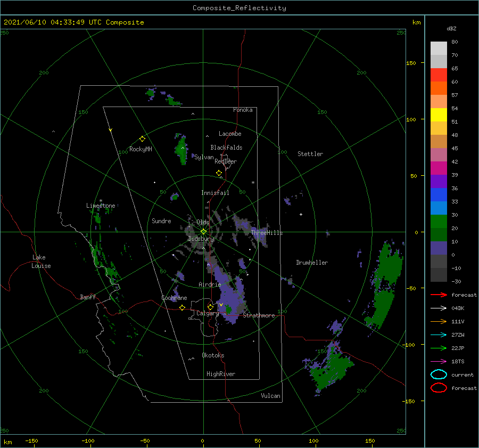Click the asterisk marker above Limestone
The image size is (479, 448).
[x=101, y=201]
